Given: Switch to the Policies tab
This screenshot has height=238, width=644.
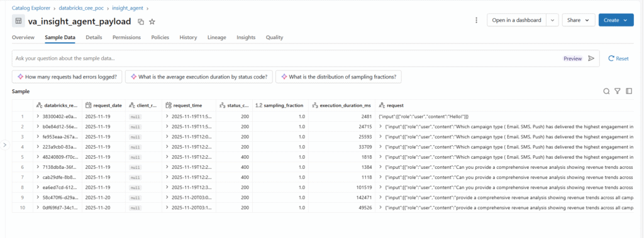Looking at the screenshot, I should [160, 37].
